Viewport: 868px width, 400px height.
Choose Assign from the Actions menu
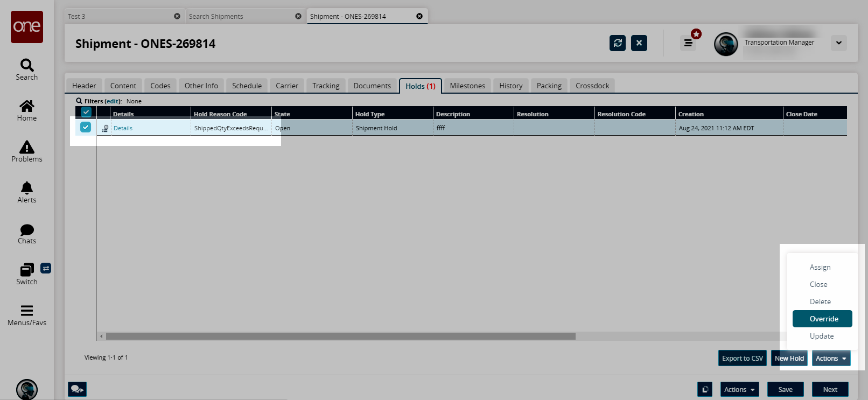tap(822, 267)
